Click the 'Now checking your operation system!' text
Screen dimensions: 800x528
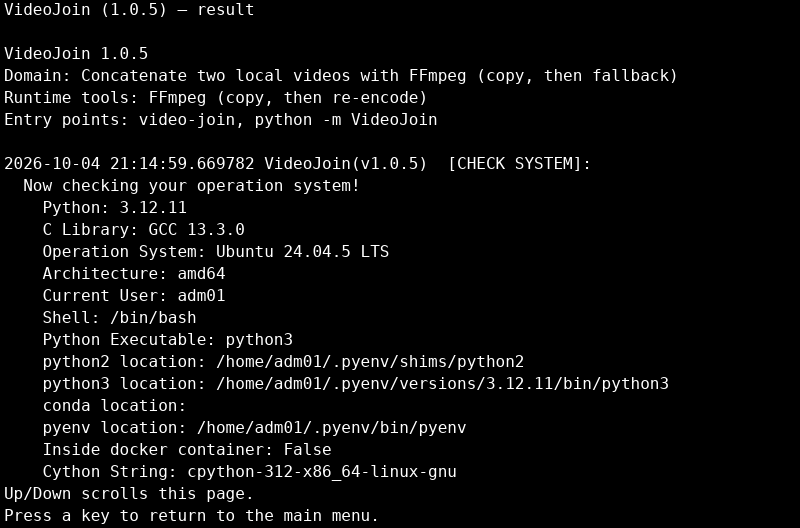(x=191, y=185)
